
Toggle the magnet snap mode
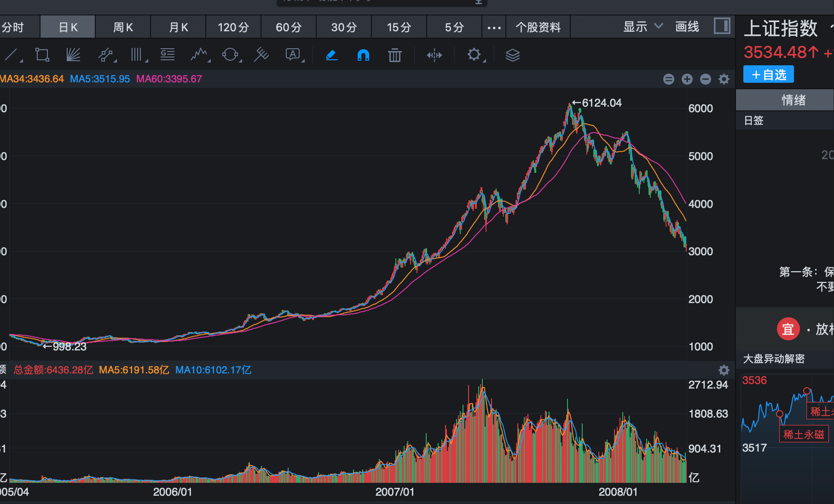pyautogui.click(x=363, y=55)
